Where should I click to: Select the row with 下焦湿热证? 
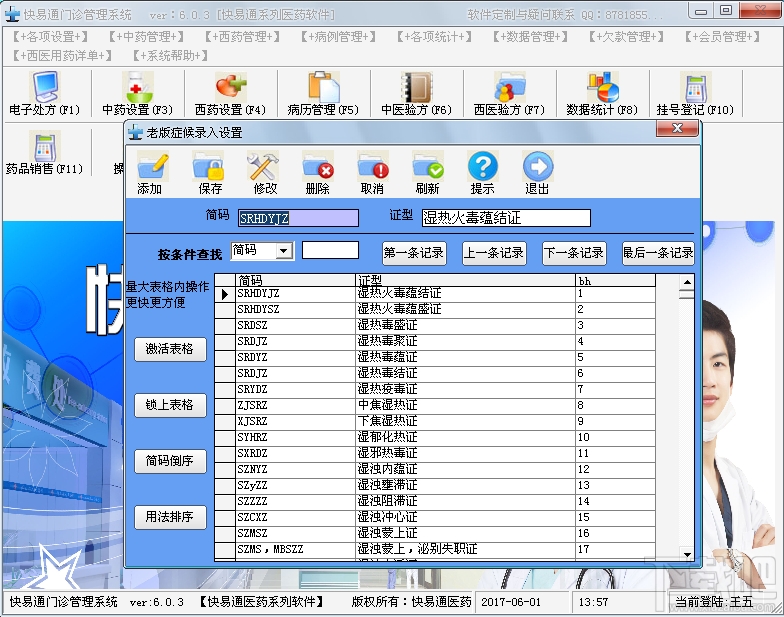[x=435, y=422]
